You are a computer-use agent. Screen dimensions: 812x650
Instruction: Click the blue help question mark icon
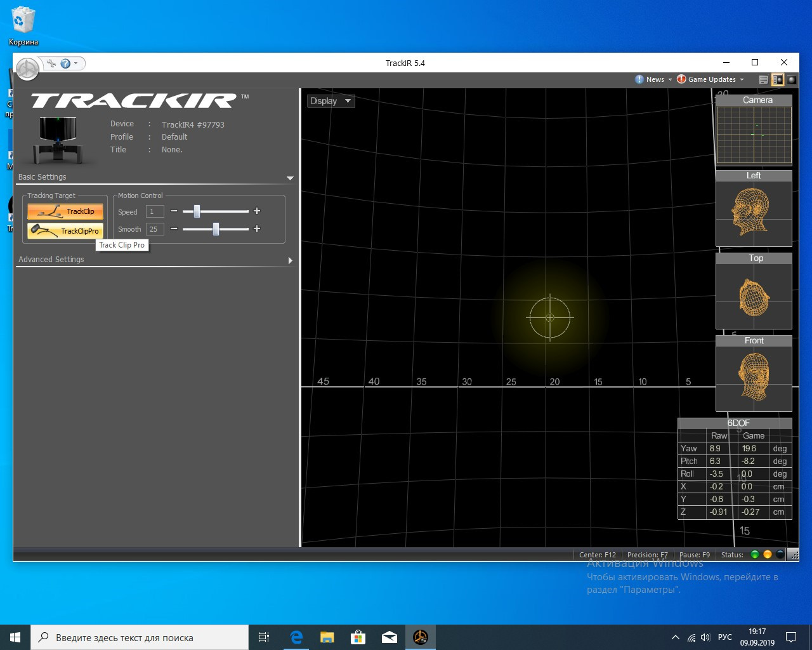(x=65, y=63)
